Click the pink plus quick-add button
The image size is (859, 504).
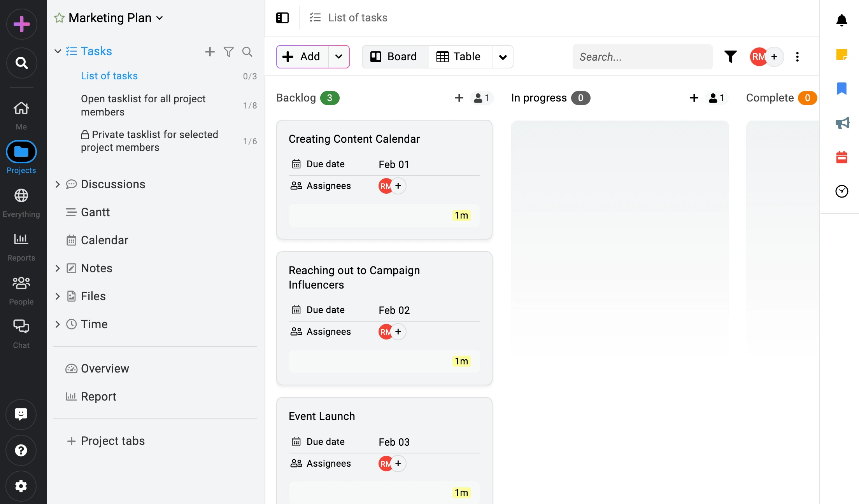click(x=22, y=24)
